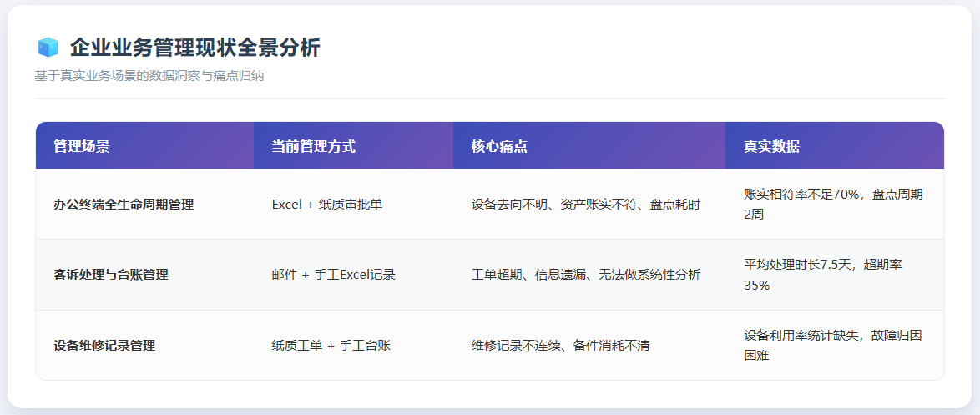Click the 设备利用率统计缺失 data cell
This screenshot has height=415, width=980.
835,346
